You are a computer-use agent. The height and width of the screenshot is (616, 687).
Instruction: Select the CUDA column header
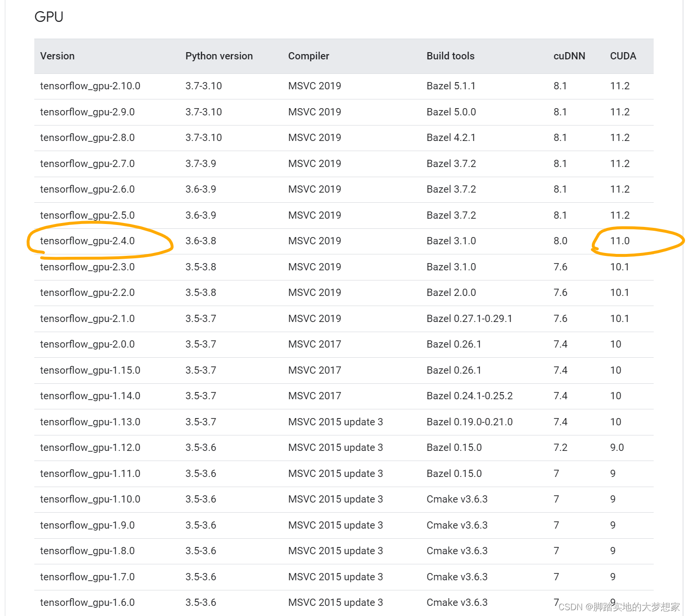(623, 56)
